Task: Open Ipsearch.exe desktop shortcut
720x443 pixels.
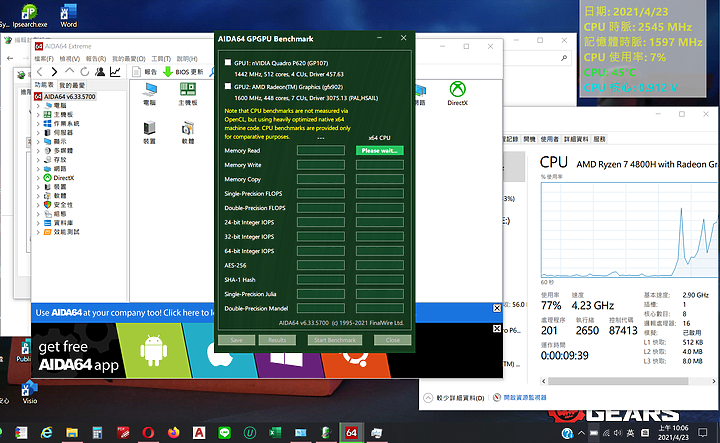Action: pyautogui.click(x=29, y=15)
